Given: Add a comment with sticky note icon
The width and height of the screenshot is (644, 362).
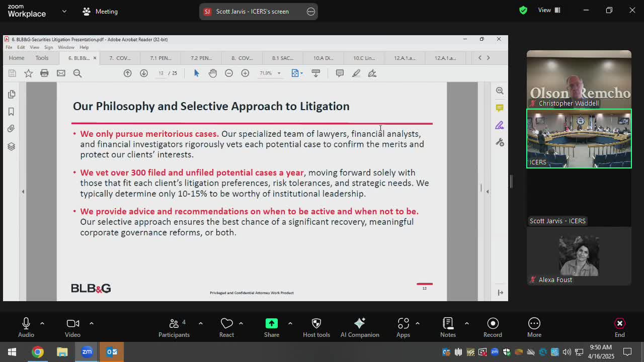Looking at the screenshot, I should 340,73.
